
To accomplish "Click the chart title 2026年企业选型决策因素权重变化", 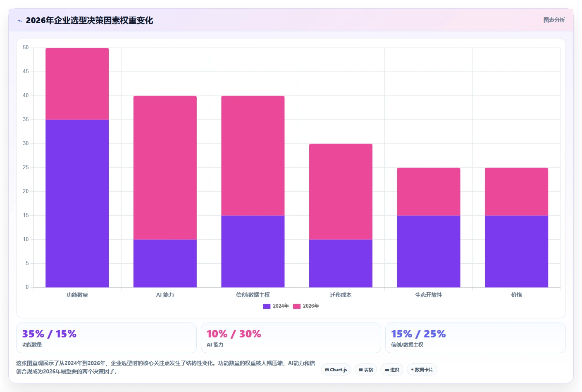I will coord(89,21).
